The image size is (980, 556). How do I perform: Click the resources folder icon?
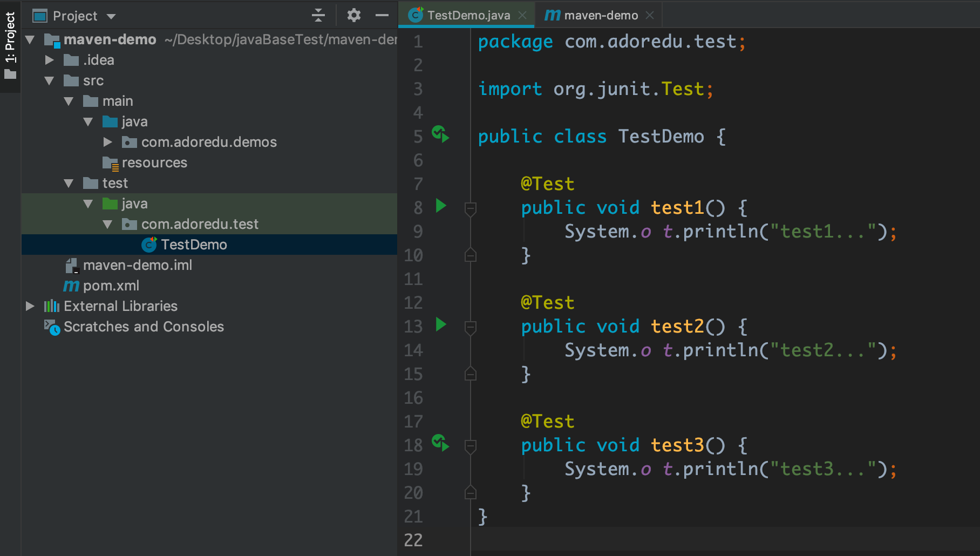[110, 163]
